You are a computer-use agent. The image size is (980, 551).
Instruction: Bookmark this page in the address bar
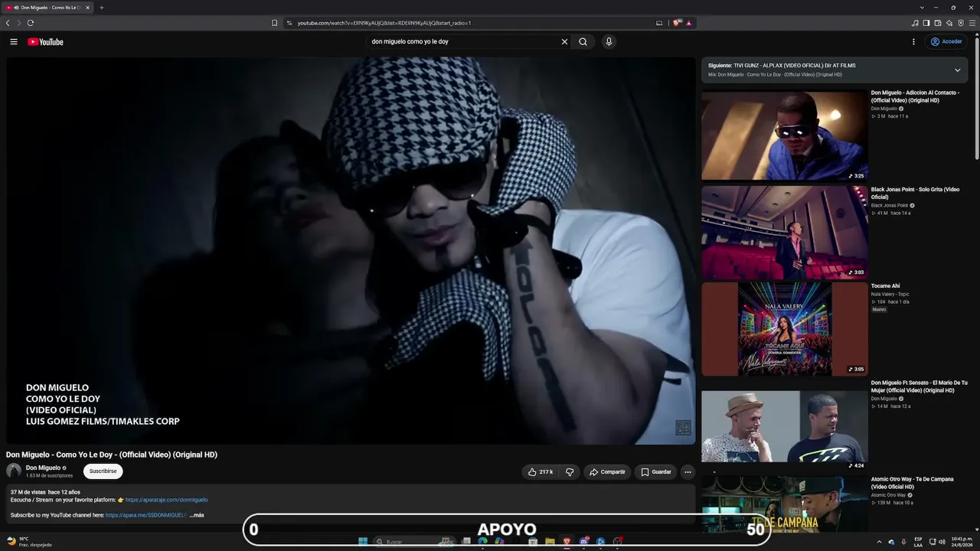tap(275, 23)
